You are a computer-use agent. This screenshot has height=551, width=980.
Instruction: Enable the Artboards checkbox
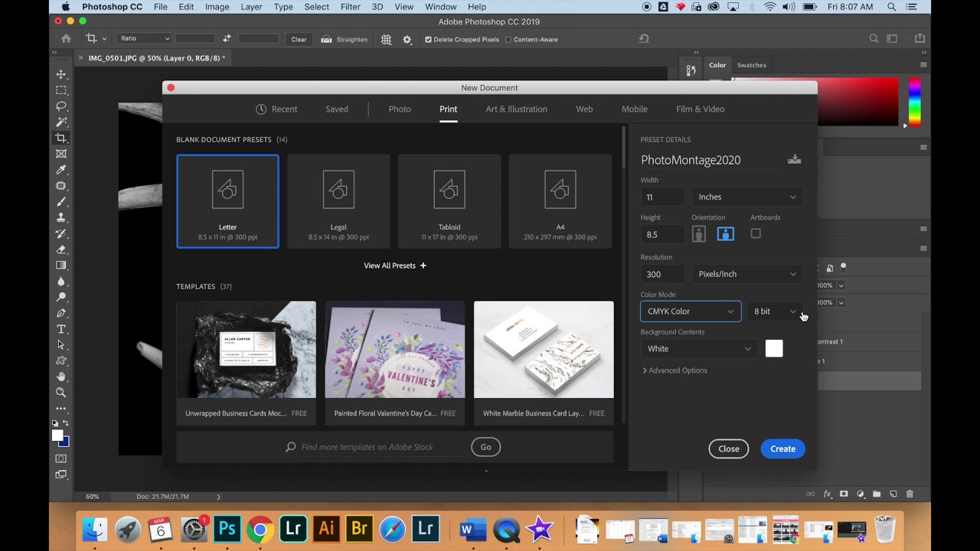[756, 233]
